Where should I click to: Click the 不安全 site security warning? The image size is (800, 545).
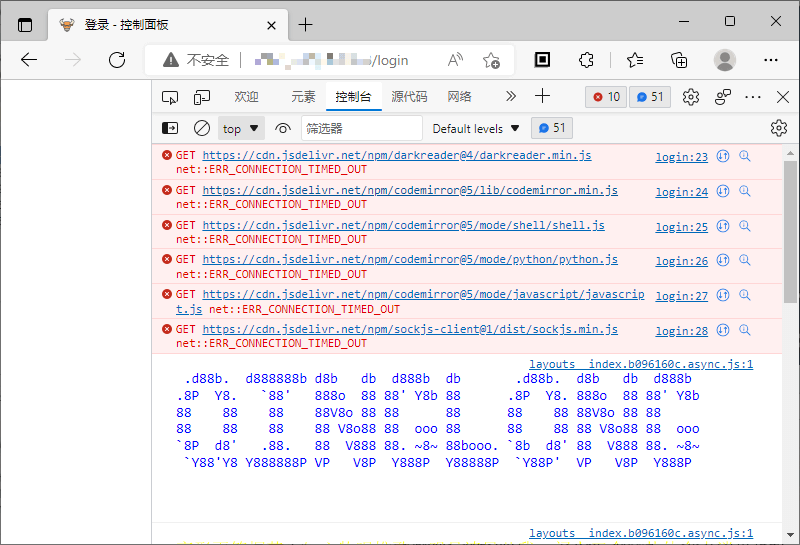point(196,60)
